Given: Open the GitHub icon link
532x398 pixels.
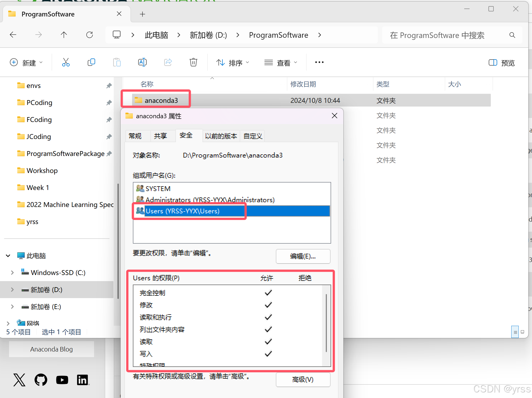Looking at the screenshot, I should pyautogui.click(x=41, y=380).
